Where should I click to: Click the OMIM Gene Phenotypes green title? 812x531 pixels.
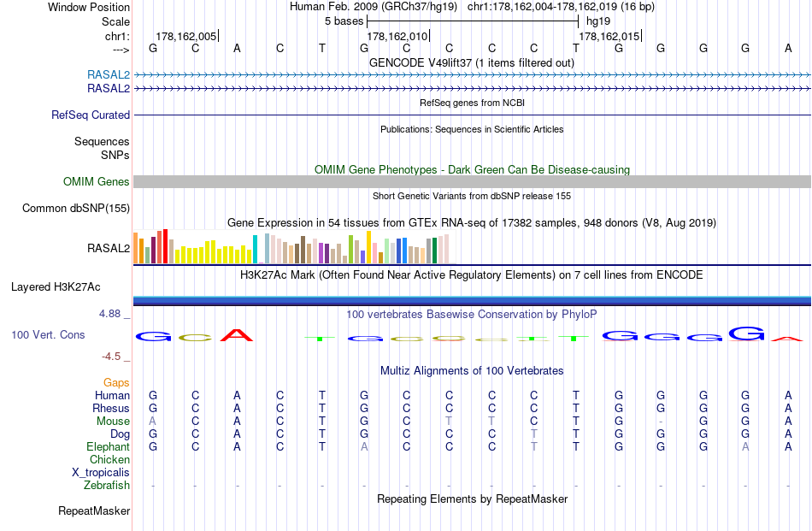coord(472,169)
